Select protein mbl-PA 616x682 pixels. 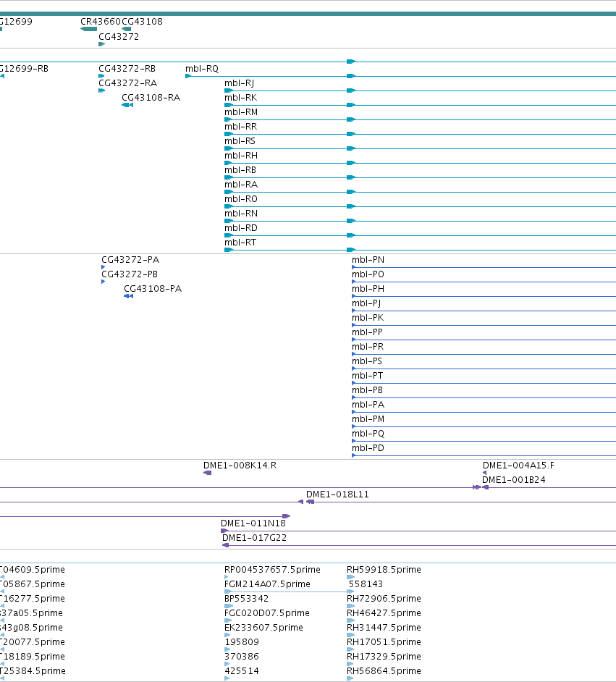pyautogui.click(x=368, y=405)
